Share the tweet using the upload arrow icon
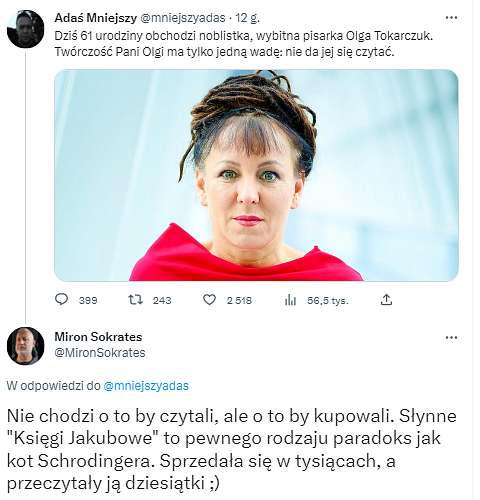The height and width of the screenshot is (500, 480). point(386,300)
